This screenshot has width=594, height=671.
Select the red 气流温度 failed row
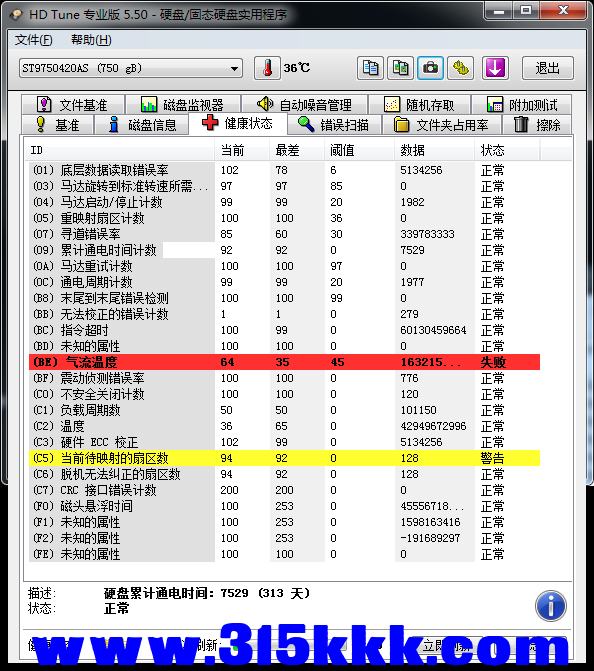tap(284, 362)
